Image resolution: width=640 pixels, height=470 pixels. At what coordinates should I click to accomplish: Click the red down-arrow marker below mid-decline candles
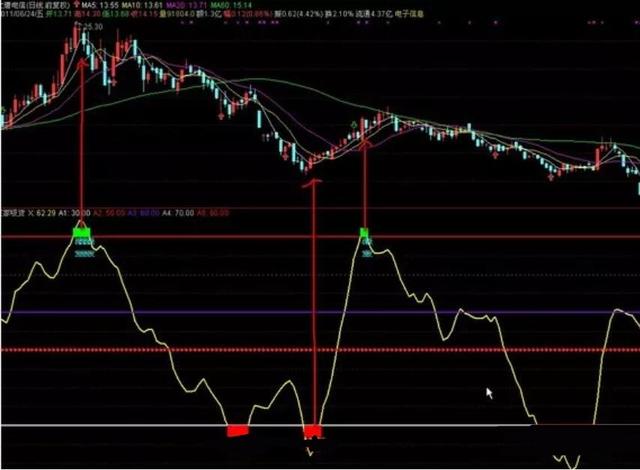(x=221, y=116)
